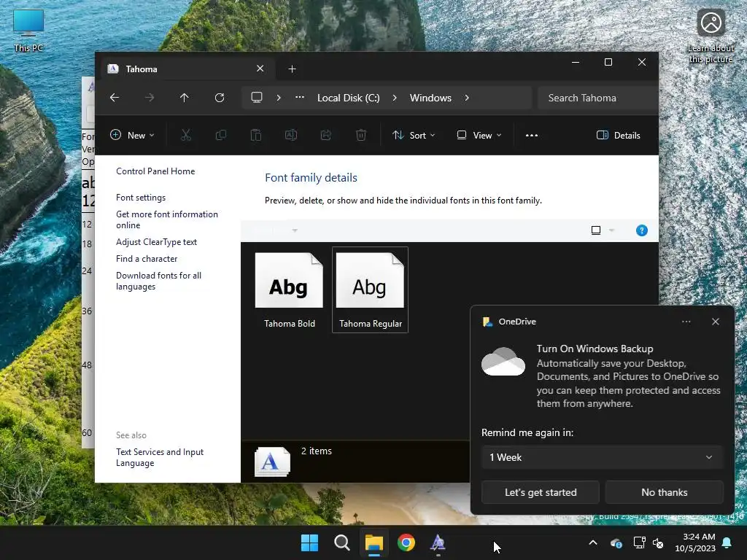The width and height of the screenshot is (747, 560).
Task: Add a new File Explorer tab
Action: click(x=292, y=69)
